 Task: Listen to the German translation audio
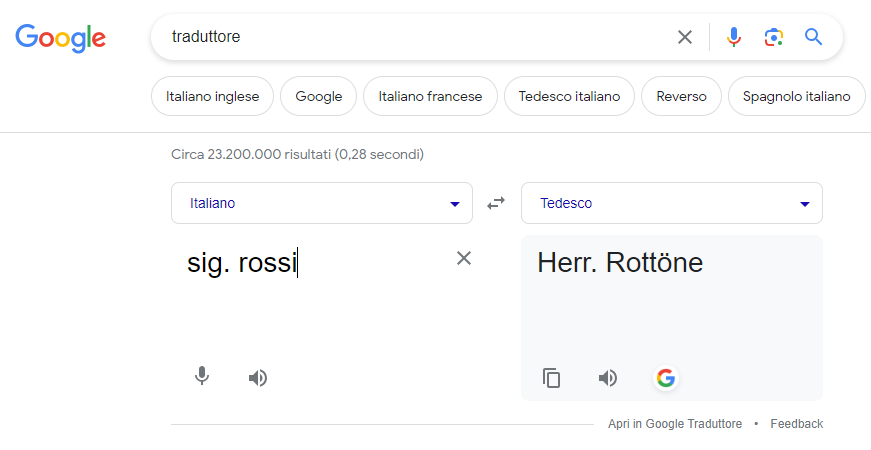point(608,378)
